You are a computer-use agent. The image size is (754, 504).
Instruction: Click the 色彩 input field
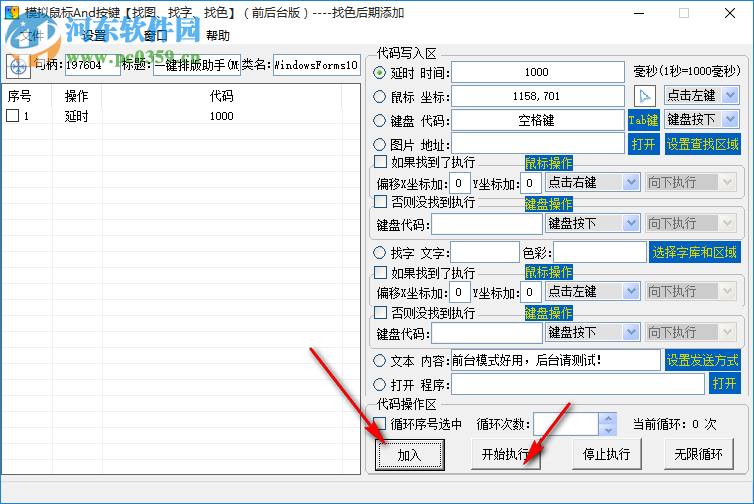coord(600,252)
